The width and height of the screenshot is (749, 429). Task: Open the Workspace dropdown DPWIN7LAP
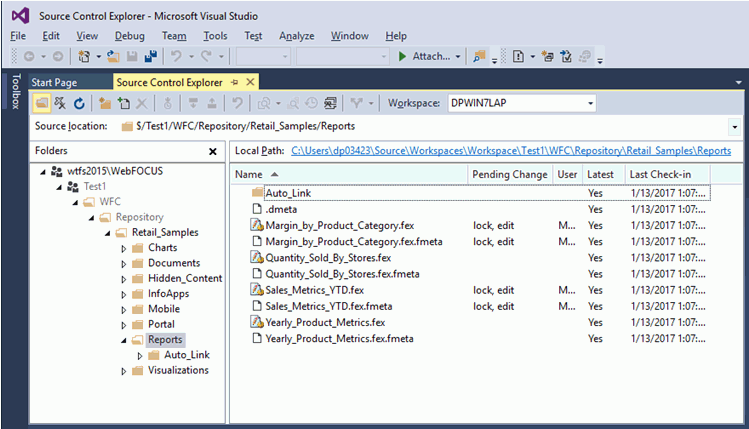591,103
